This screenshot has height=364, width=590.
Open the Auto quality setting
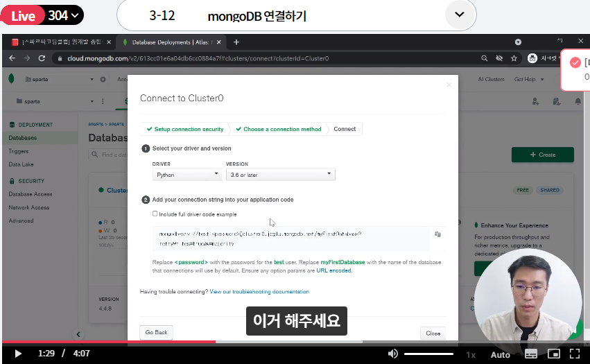tap(501, 354)
